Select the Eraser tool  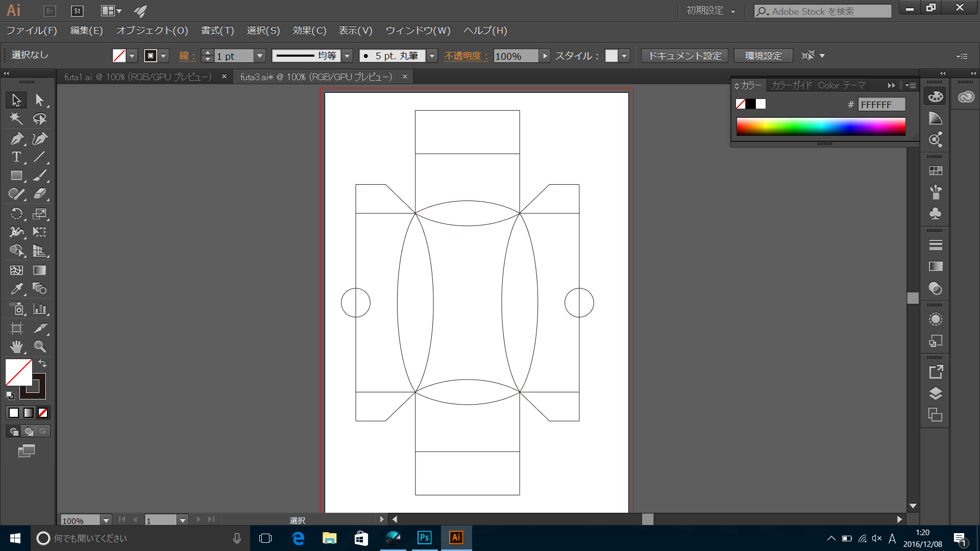(x=39, y=194)
